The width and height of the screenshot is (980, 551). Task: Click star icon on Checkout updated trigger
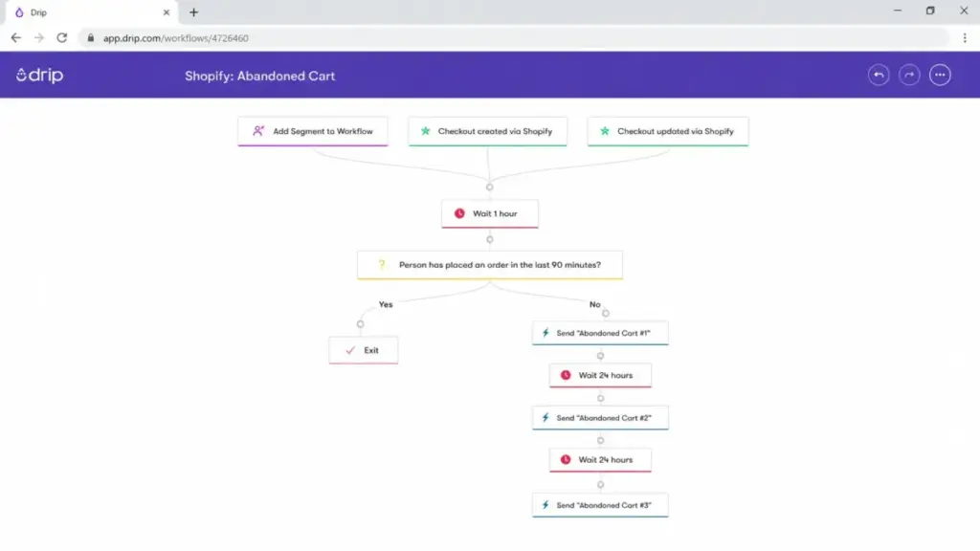click(605, 131)
